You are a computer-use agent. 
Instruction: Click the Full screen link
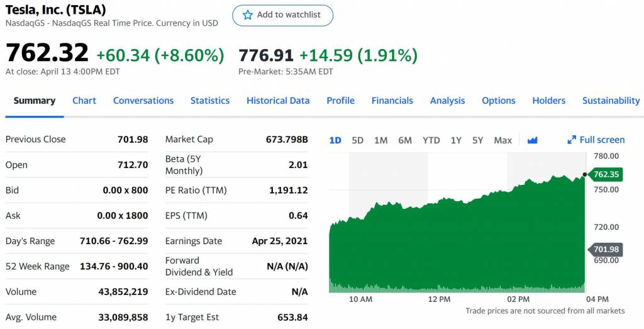point(602,140)
